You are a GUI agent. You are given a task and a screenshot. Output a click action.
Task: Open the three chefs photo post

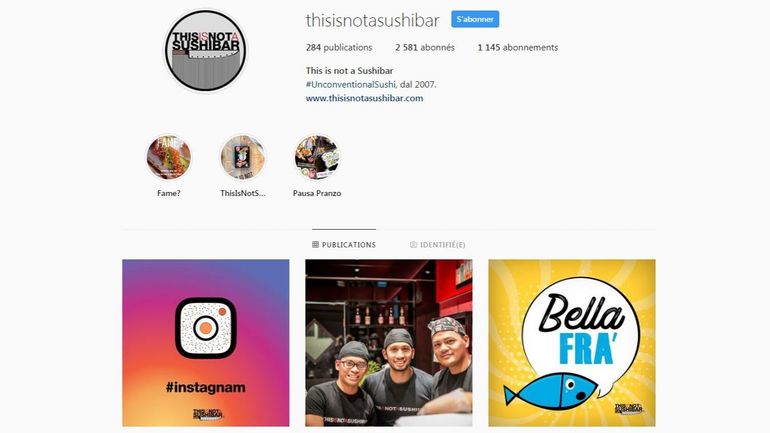(x=388, y=343)
